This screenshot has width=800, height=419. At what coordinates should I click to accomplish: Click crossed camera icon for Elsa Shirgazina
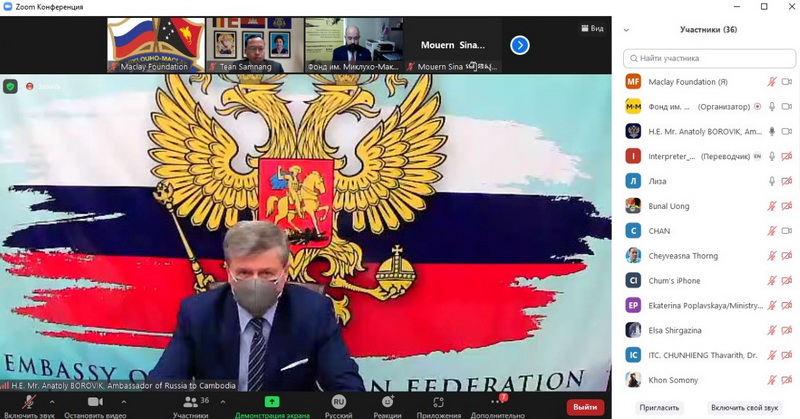point(787,330)
